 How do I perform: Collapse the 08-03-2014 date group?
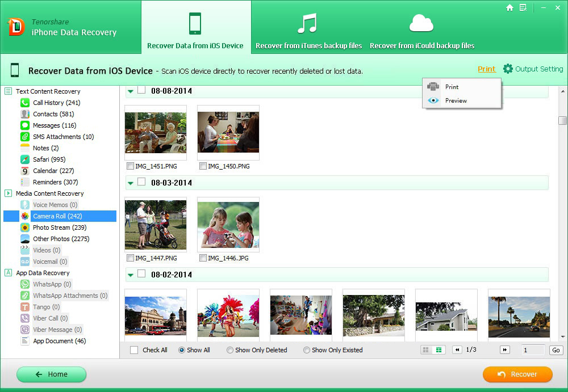(x=131, y=183)
